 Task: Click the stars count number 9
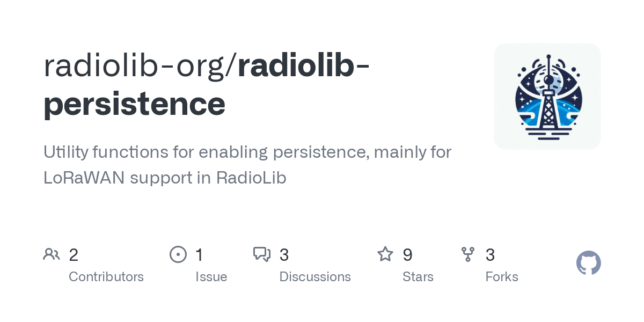pyautogui.click(x=407, y=255)
